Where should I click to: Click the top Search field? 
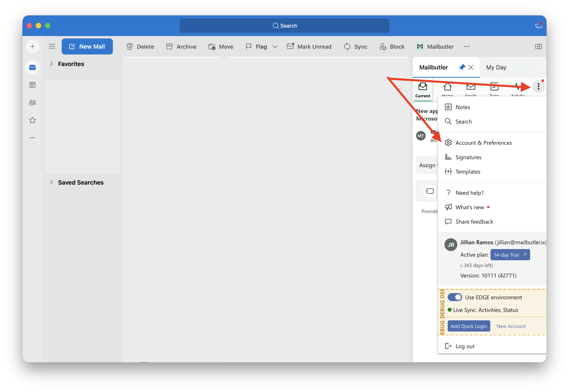pyautogui.click(x=284, y=26)
